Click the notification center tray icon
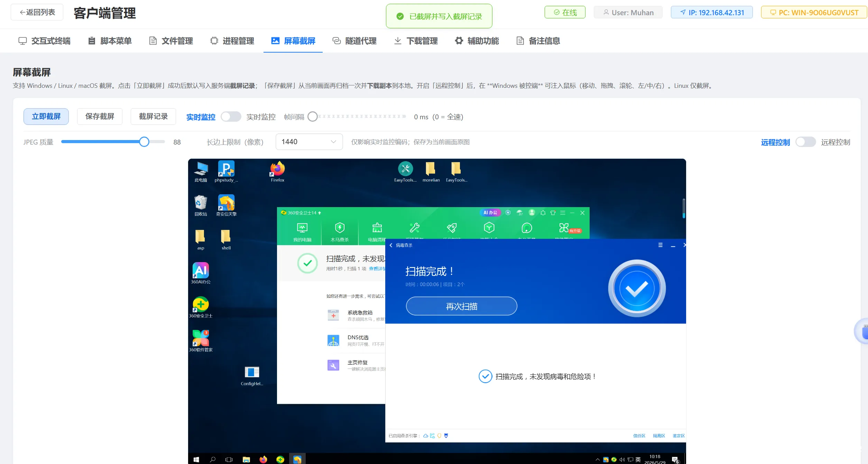868x464 pixels. pyautogui.click(x=675, y=460)
